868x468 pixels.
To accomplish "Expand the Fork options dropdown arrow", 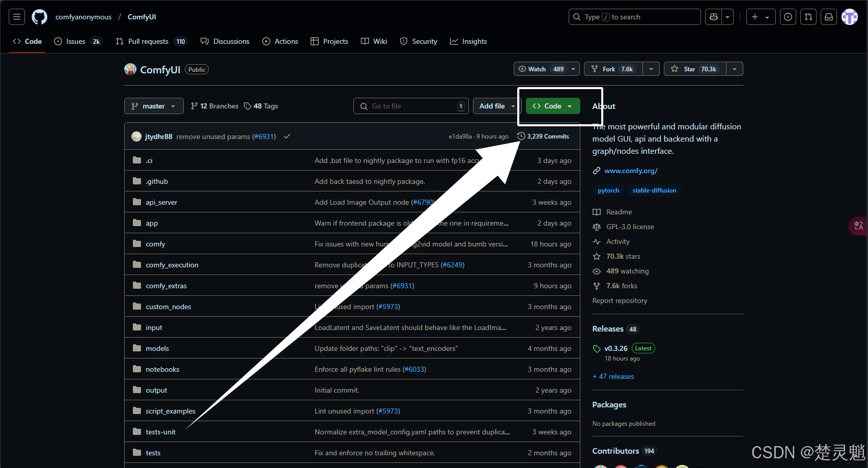I will [651, 69].
